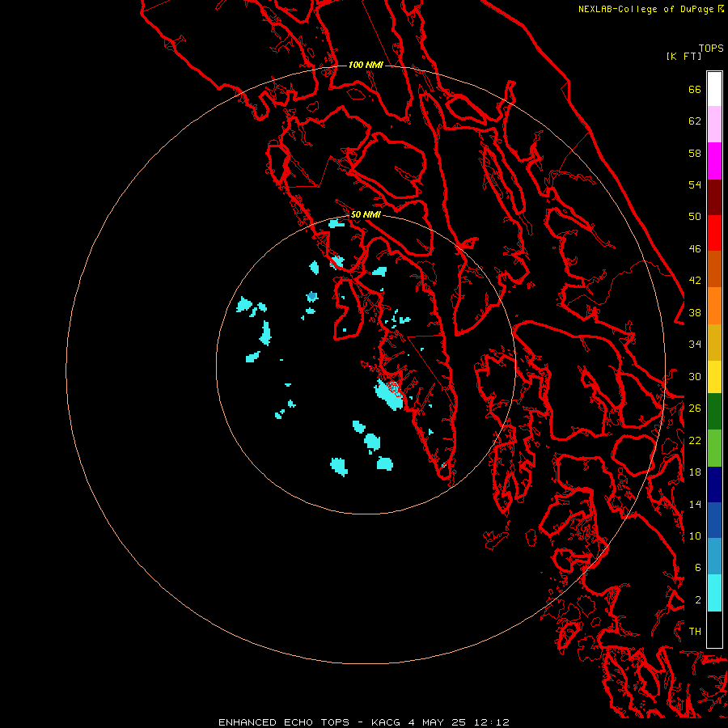Screen dimensions: 728x728
Task: Click the yellow 34 kft legend swatch
Action: coord(714,377)
